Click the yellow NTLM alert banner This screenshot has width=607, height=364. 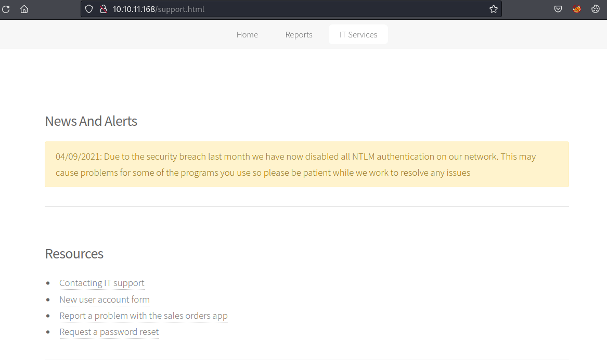pyautogui.click(x=306, y=164)
